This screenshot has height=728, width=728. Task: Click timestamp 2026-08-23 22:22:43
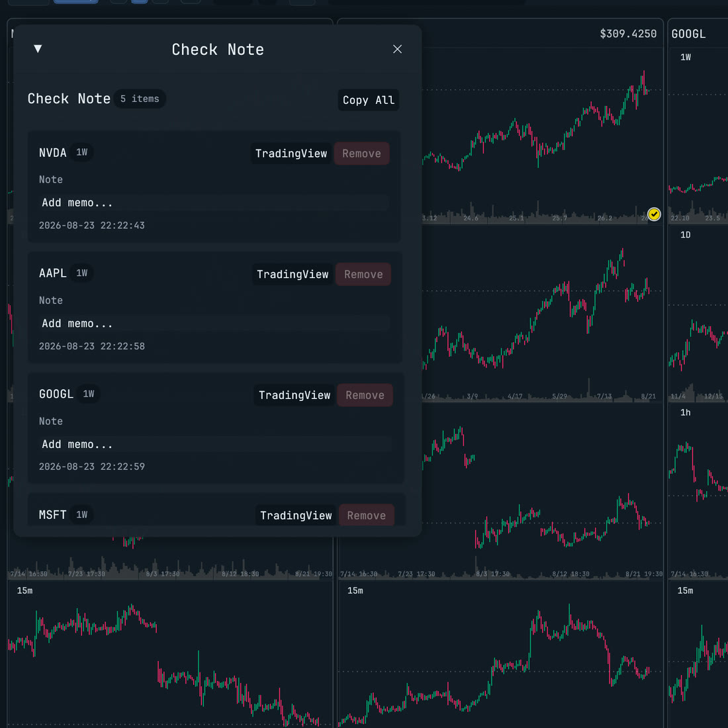pyautogui.click(x=91, y=225)
